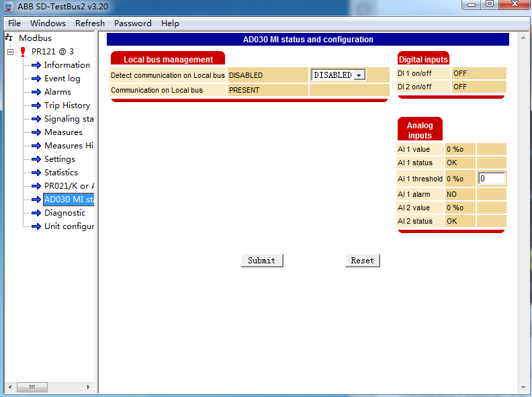Click the Reset button
Screen dimensions: 532x397
coord(362,261)
